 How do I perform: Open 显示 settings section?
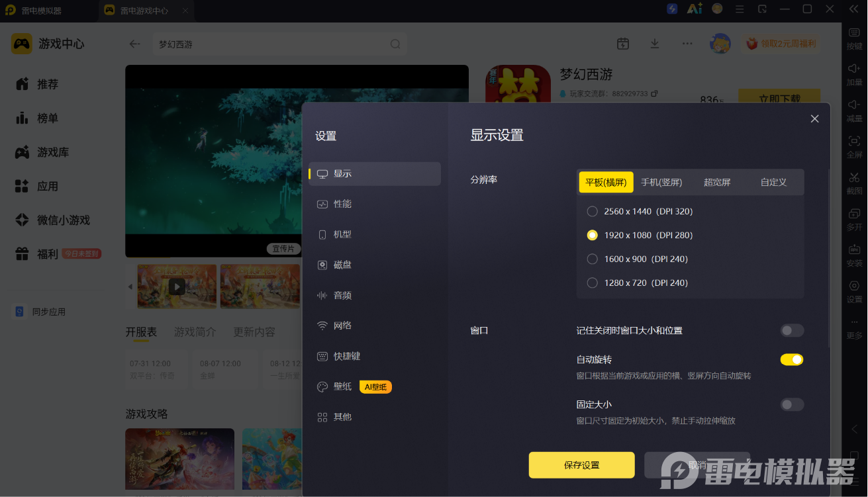[375, 174]
